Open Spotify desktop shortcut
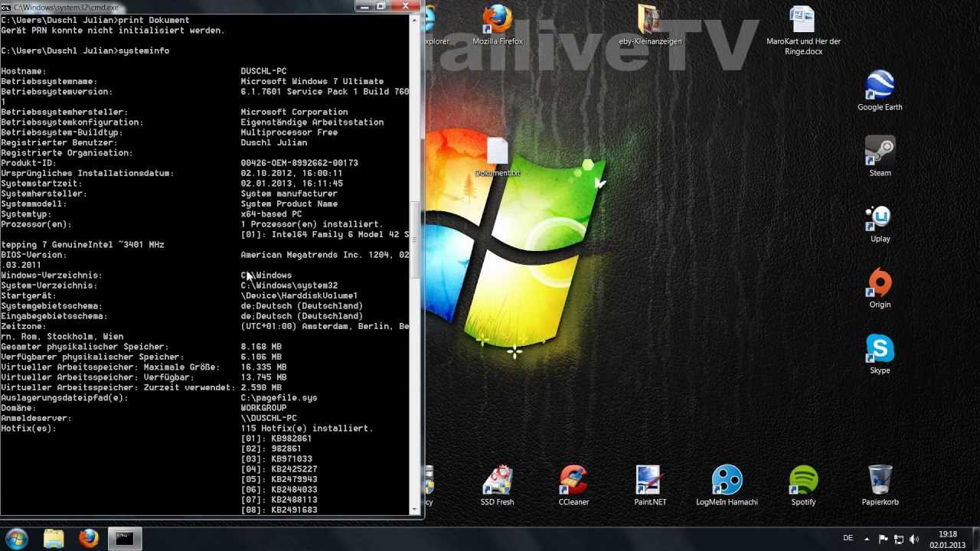The height and width of the screenshot is (551, 980). 803,485
